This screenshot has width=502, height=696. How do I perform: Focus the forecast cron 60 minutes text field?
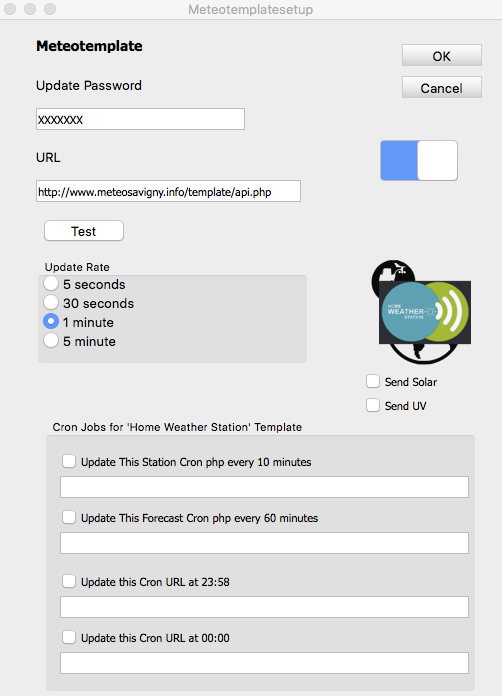point(265,543)
